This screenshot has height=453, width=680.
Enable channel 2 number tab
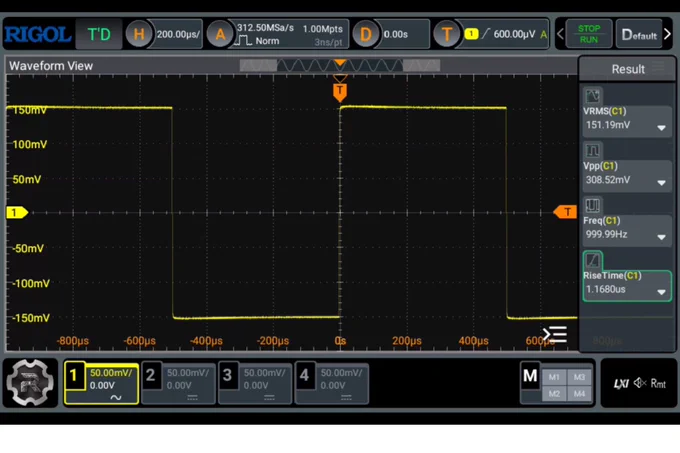[151, 375]
